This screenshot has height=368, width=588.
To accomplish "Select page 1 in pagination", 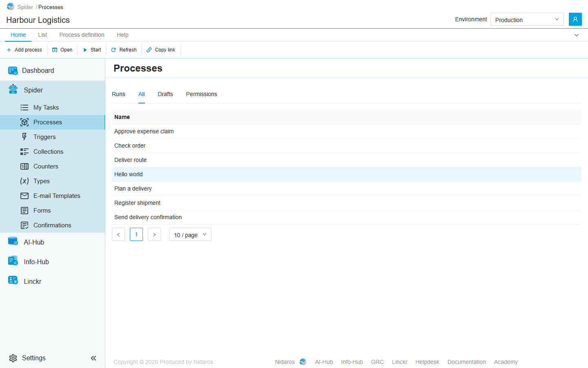I will [136, 234].
